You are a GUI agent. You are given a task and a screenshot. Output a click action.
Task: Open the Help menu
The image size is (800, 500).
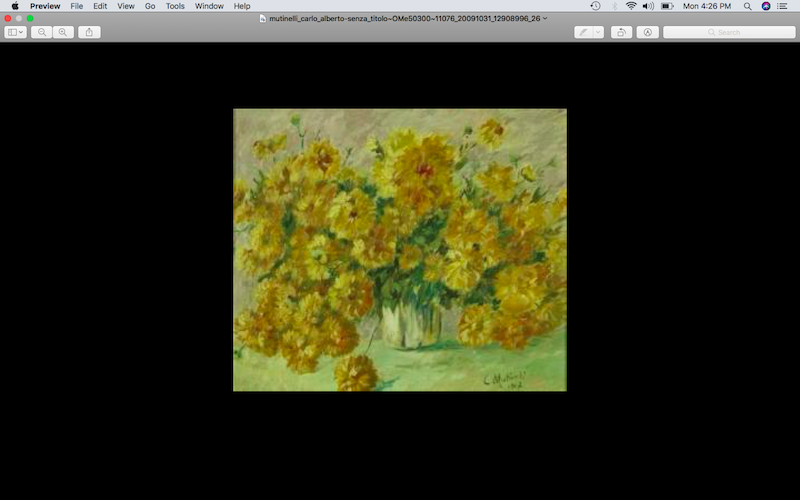click(242, 6)
